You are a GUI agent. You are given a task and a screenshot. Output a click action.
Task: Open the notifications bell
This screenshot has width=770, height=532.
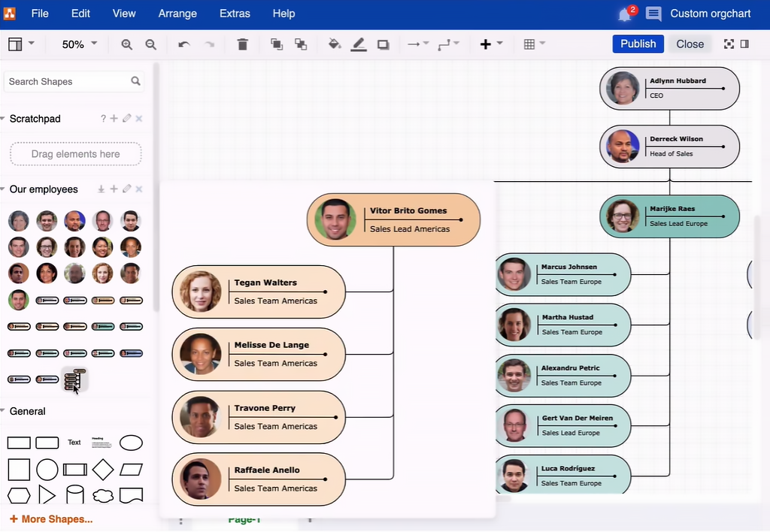pyautogui.click(x=625, y=14)
